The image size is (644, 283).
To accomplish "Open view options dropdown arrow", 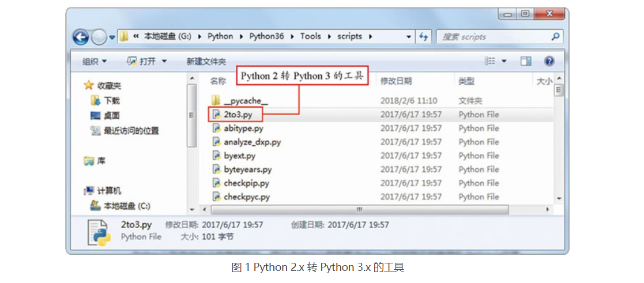I will pyautogui.click(x=504, y=62).
